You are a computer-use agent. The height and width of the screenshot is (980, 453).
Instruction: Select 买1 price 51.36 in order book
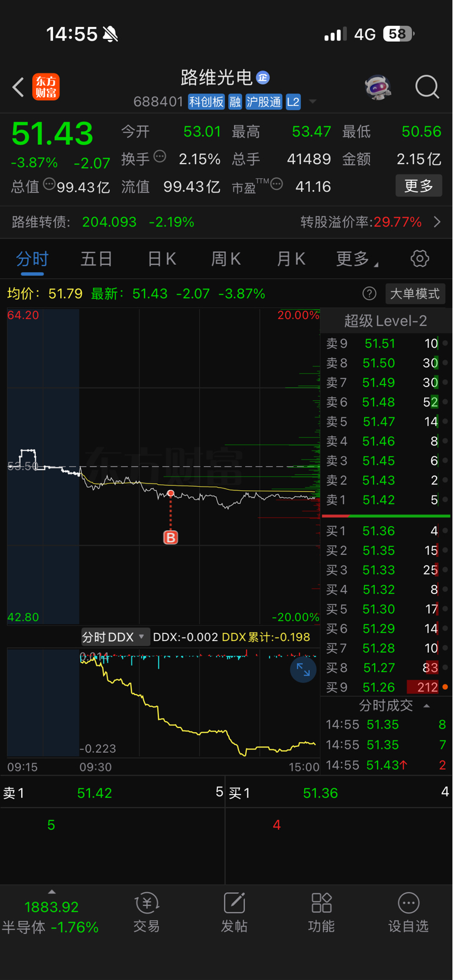pyautogui.click(x=386, y=531)
